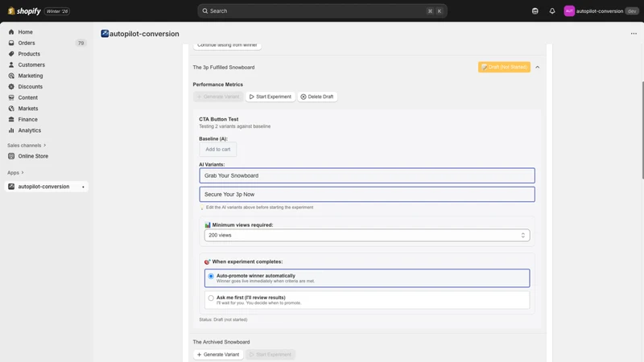Click the Customers person icon
The image size is (644, 362).
[11, 65]
